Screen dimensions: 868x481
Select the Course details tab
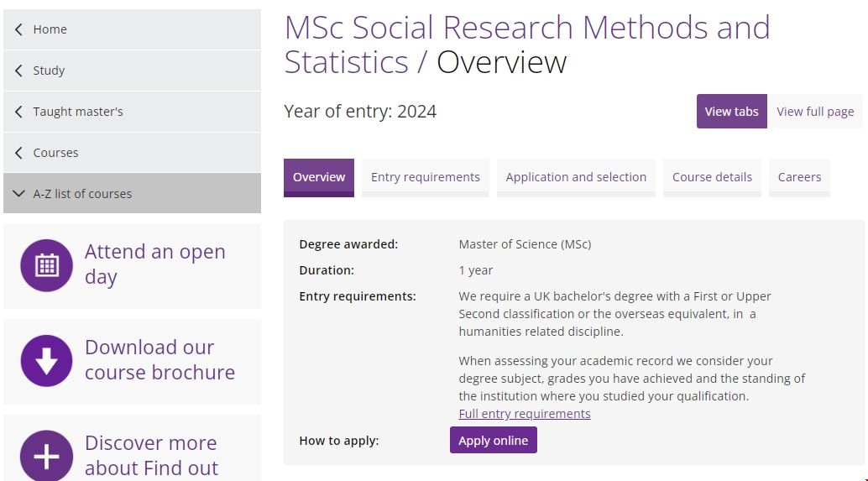click(x=712, y=177)
